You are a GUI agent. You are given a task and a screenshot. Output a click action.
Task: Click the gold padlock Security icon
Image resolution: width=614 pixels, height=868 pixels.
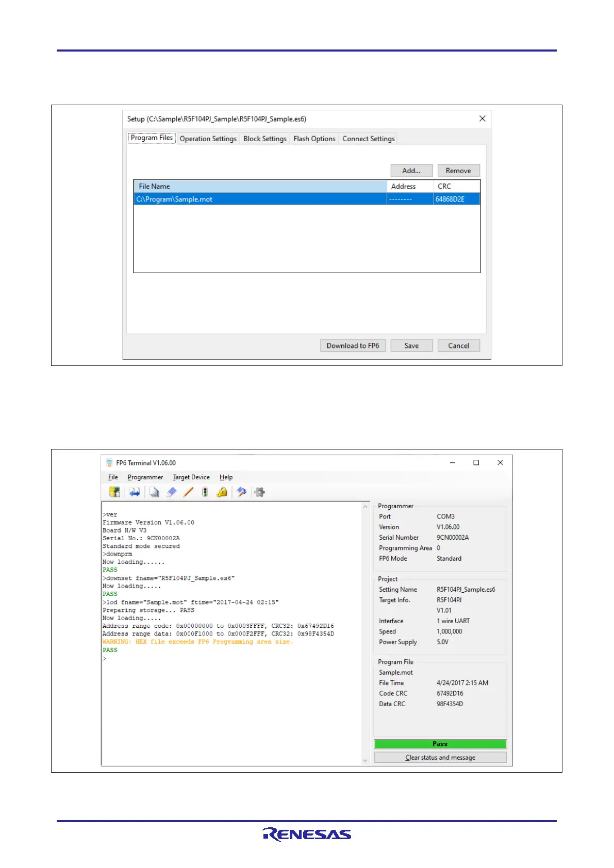click(222, 492)
